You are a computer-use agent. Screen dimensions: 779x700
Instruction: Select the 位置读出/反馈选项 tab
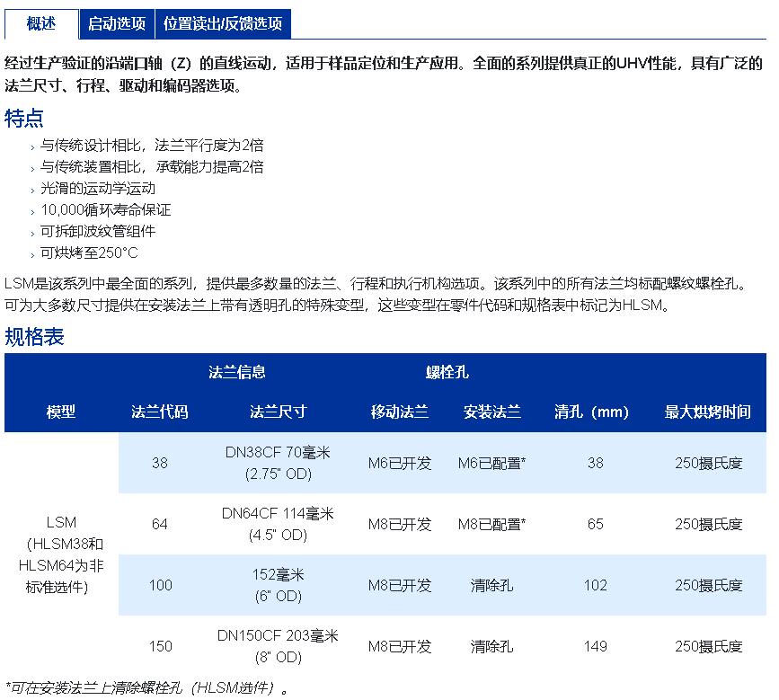pos(223,23)
